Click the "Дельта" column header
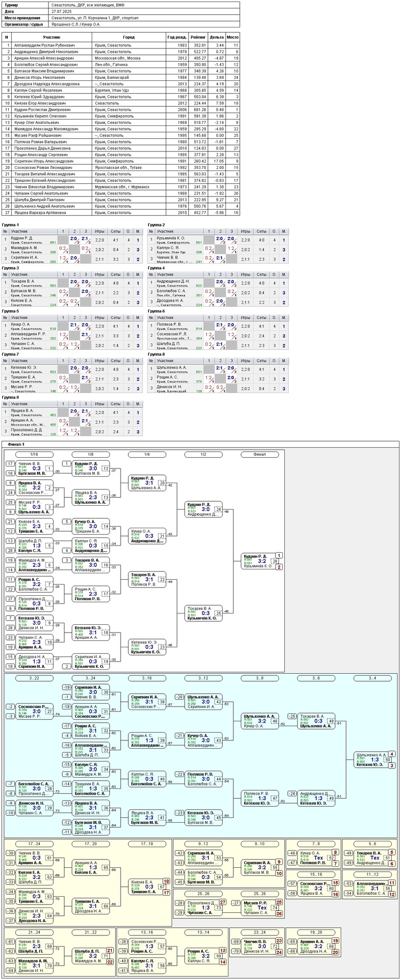 (x=217, y=37)
